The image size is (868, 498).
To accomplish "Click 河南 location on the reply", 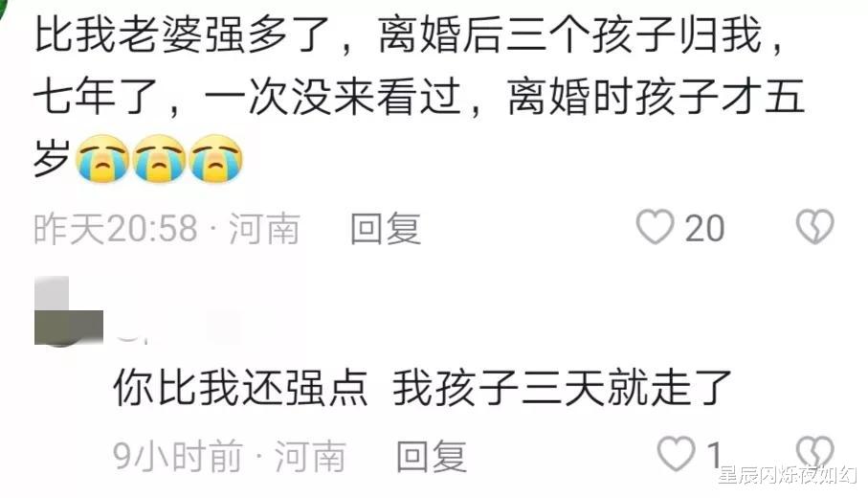I will coord(311,457).
